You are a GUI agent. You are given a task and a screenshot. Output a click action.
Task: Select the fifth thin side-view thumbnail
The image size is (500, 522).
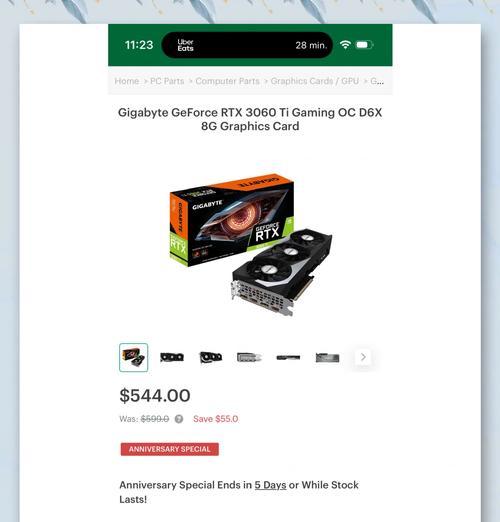click(x=288, y=357)
